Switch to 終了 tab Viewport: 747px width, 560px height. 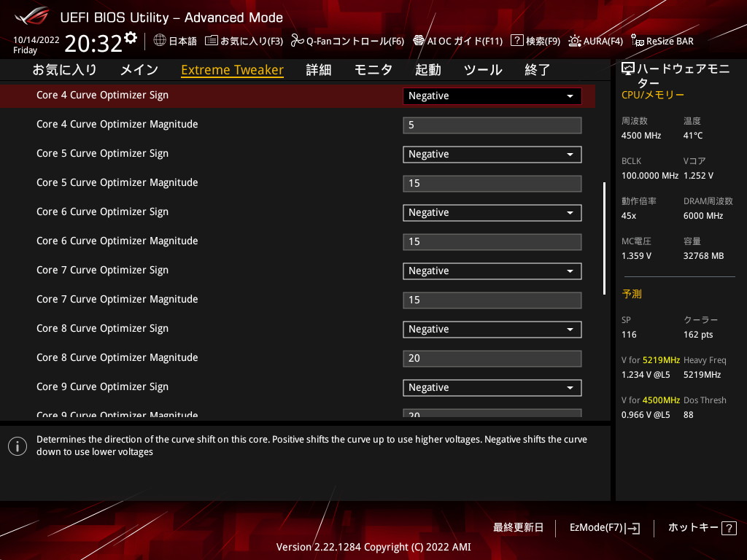538,70
